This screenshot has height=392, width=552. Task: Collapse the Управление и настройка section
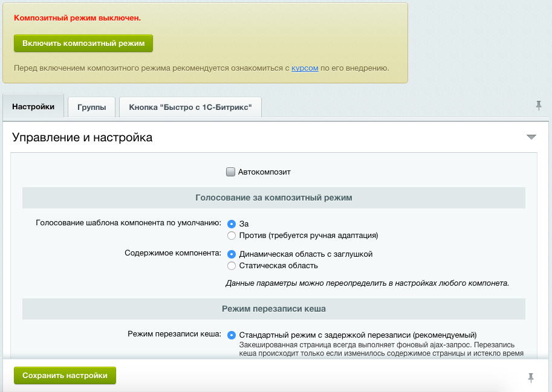click(531, 137)
